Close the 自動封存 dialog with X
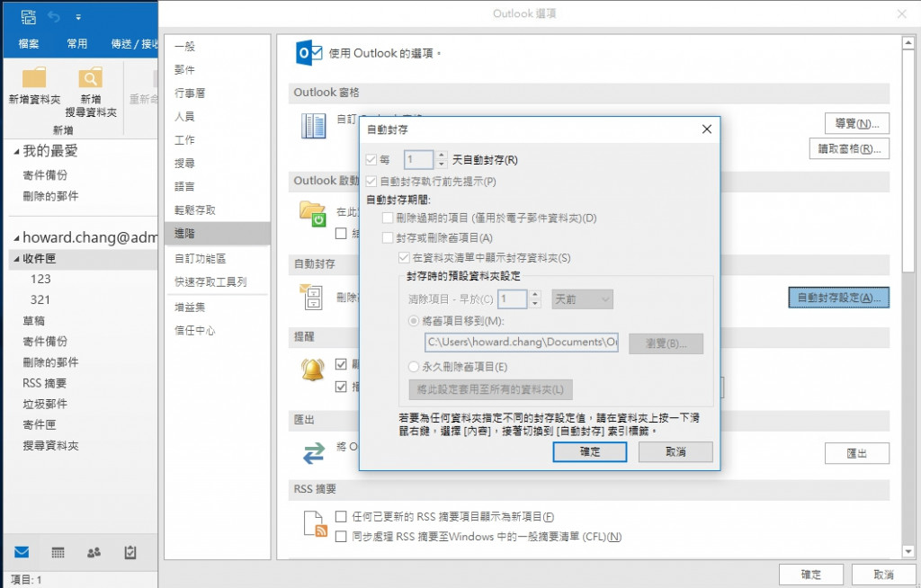 click(x=707, y=129)
